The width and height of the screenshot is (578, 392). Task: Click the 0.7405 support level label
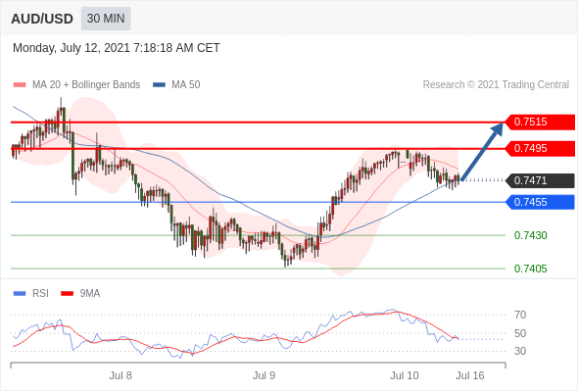pos(530,269)
